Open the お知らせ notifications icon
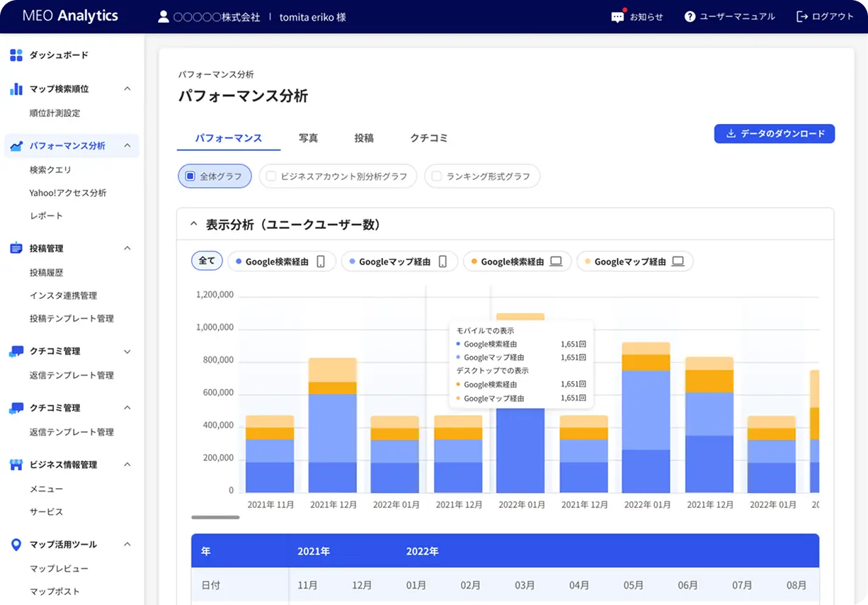 click(x=618, y=16)
